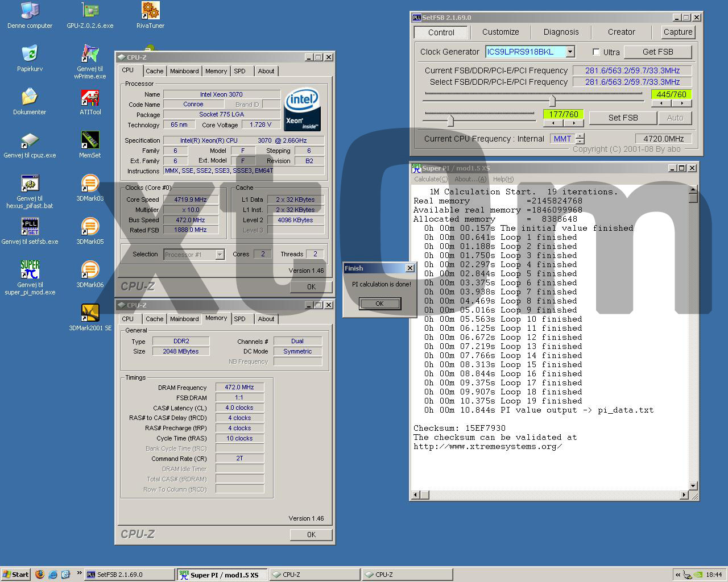Open Help menu in Super PI
Viewport: 728px width, 582px height.
tap(503, 179)
